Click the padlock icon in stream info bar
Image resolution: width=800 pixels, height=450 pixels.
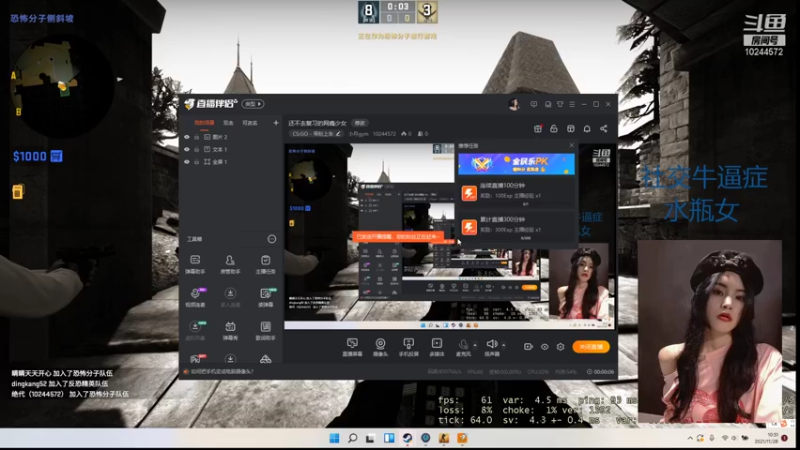pos(554,129)
